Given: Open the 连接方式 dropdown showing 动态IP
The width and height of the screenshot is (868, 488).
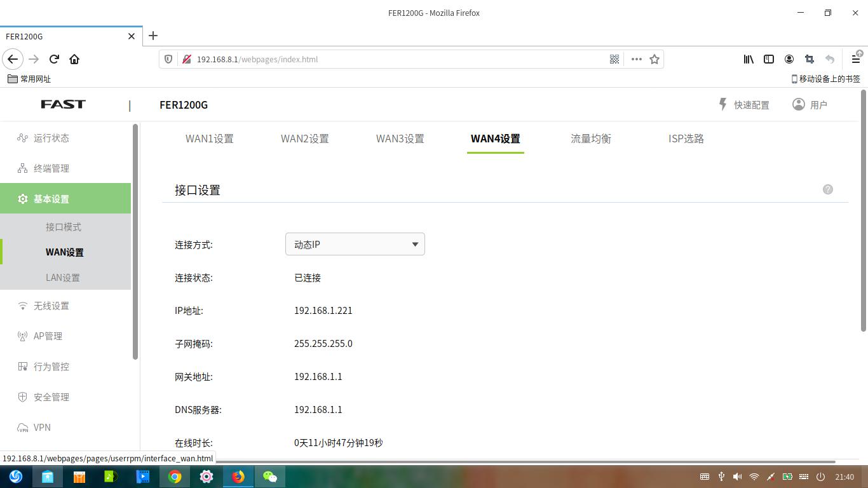Looking at the screenshot, I should (x=355, y=244).
